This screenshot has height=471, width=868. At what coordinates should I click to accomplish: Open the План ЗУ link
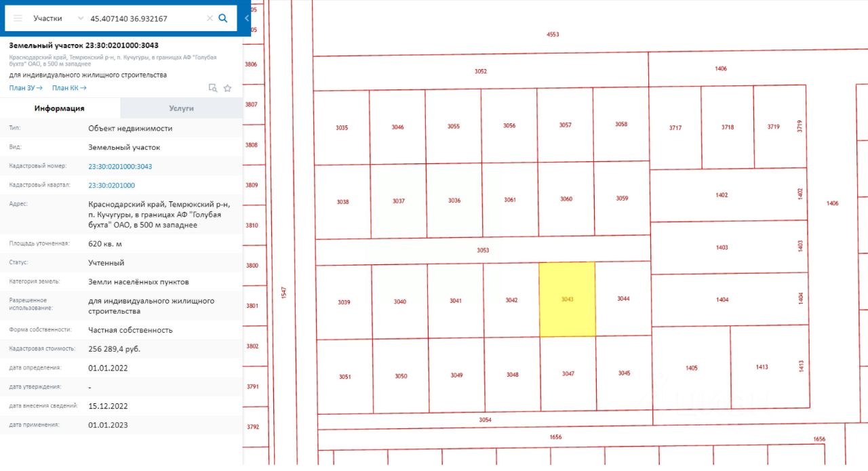(x=26, y=88)
